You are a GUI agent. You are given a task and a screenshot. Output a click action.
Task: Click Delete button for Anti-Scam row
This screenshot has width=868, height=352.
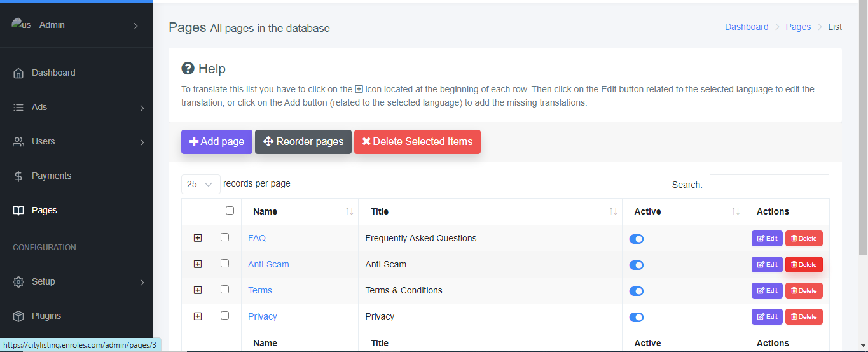pos(804,265)
